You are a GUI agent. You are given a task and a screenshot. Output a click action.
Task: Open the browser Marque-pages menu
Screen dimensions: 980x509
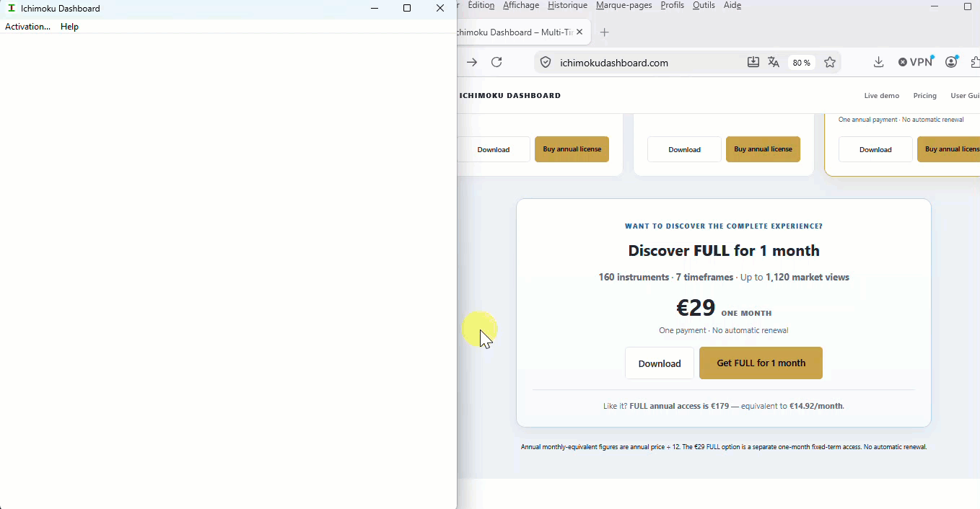point(624,5)
